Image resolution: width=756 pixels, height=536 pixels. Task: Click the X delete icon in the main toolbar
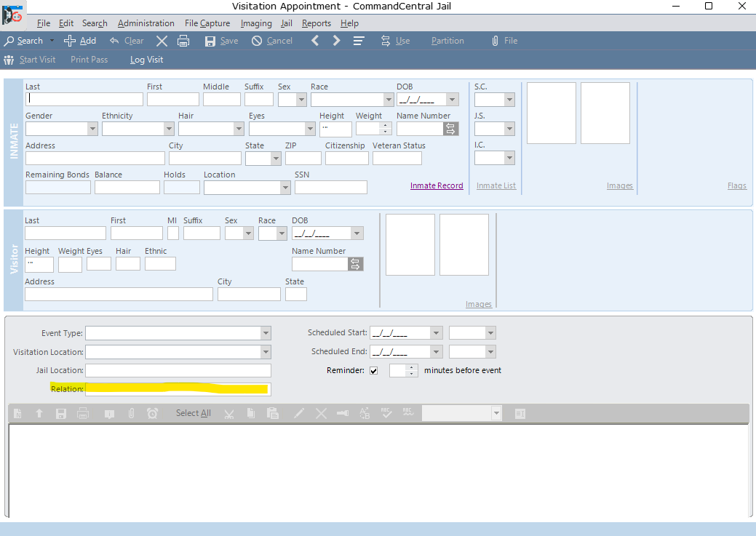pyautogui.click(x=162, y=41)
